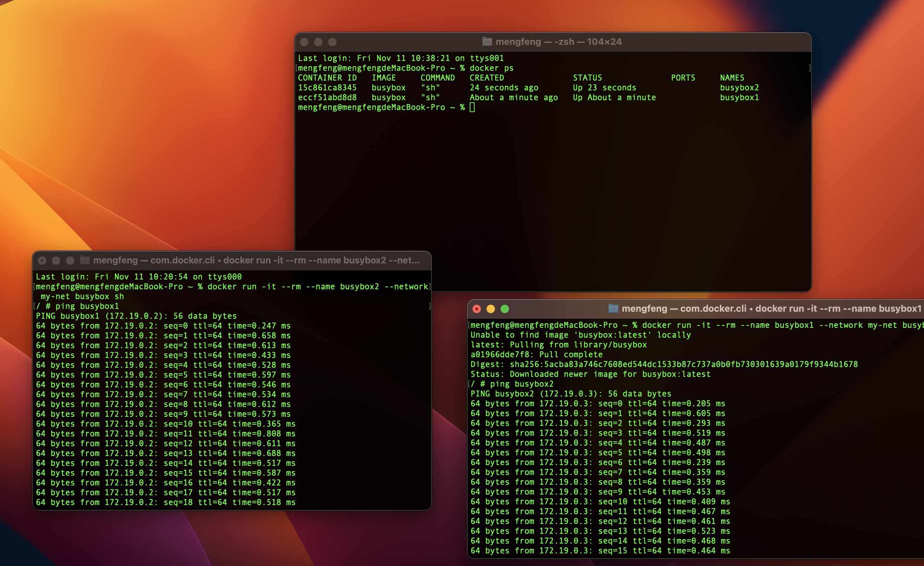Click the cursor at the zsh prompt

(472, 107)
